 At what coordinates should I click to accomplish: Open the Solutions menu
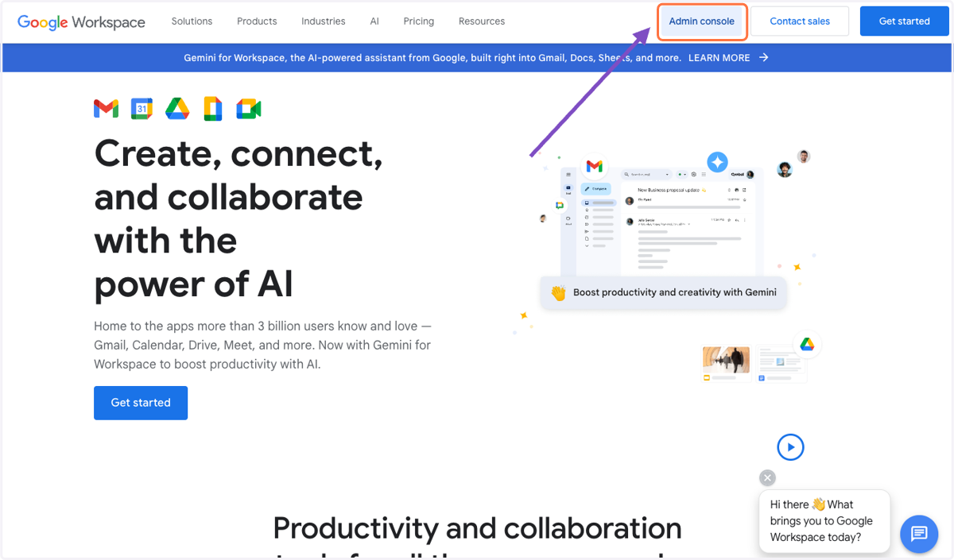click(x=192, y=21)
